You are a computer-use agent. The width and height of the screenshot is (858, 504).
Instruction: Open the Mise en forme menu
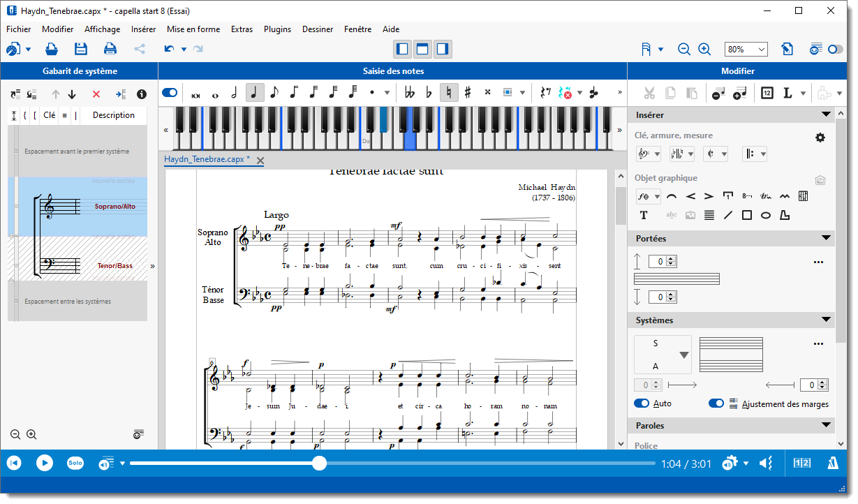[193, 29]
